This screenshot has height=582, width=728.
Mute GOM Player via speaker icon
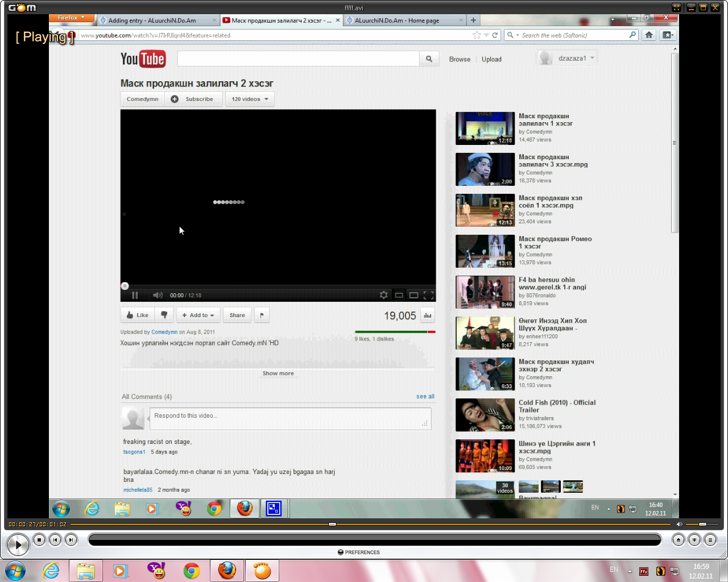tap(679, 524)
